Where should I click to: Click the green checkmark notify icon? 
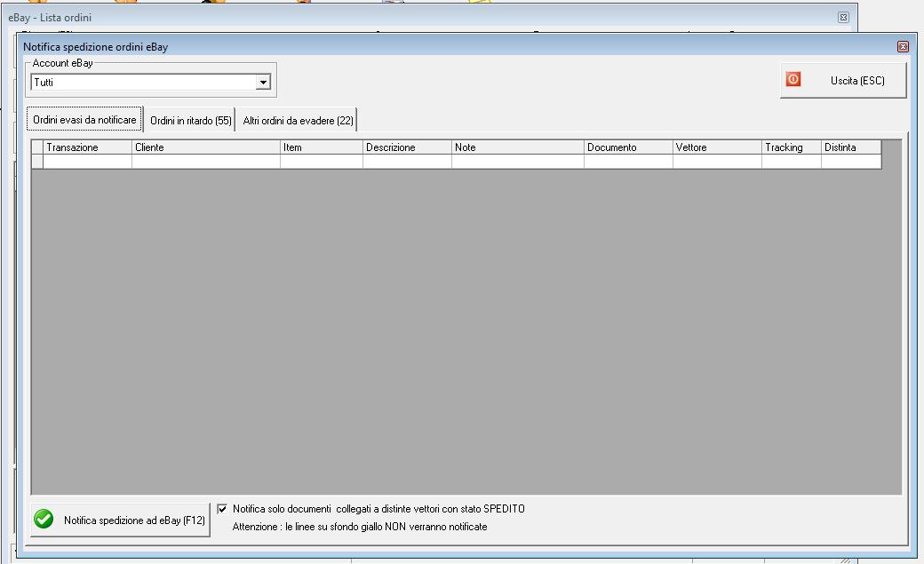pyautogui.click(x=44, y=519)
